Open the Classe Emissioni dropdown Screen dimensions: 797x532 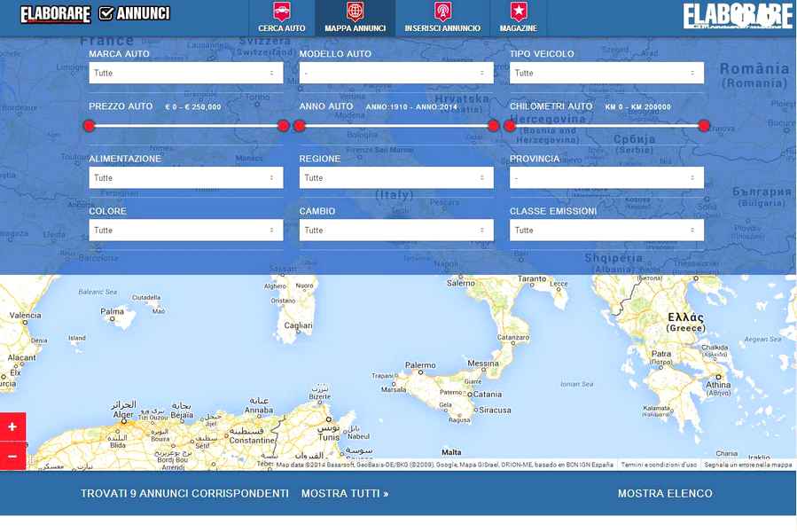pos(607,230)
